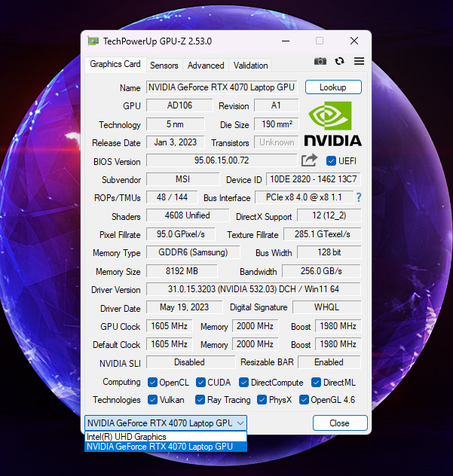Click the GPU Clock row Boost field
The image size is (453, 476).
tap(338, 326)
